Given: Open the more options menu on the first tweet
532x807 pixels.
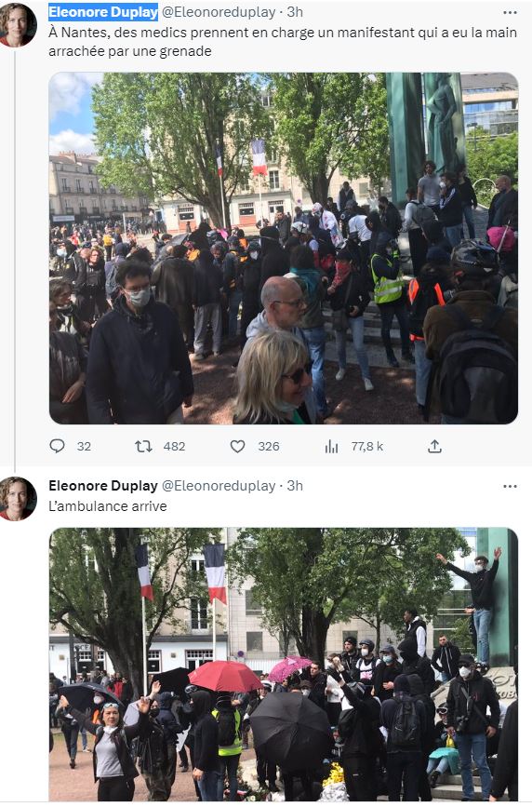Looking at the screenshot, I should [510, 12].
